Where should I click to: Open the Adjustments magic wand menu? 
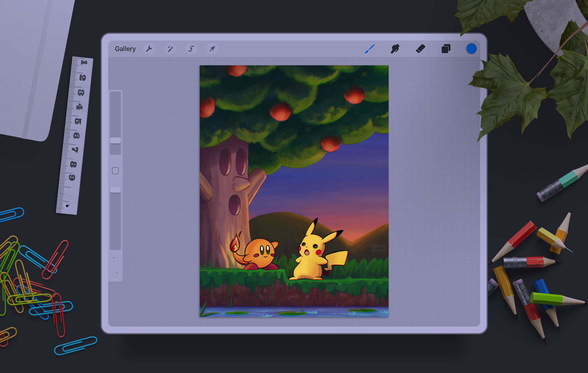click(x=170, y=49)
